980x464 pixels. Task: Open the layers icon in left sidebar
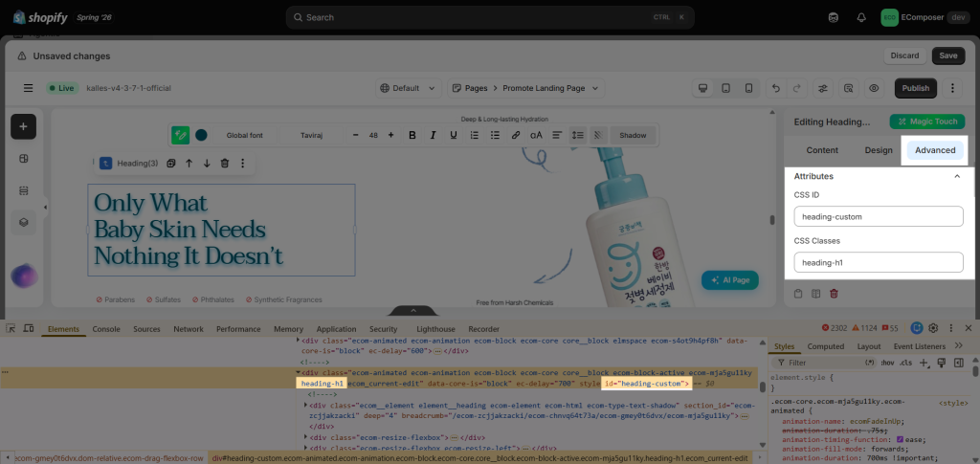tap(23, 222)
